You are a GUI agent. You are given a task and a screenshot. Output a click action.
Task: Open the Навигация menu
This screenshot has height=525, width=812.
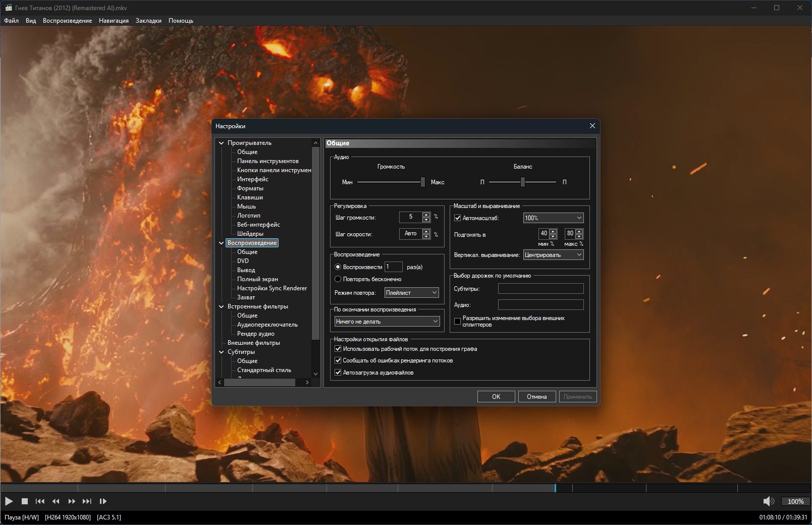click(114, 21)
